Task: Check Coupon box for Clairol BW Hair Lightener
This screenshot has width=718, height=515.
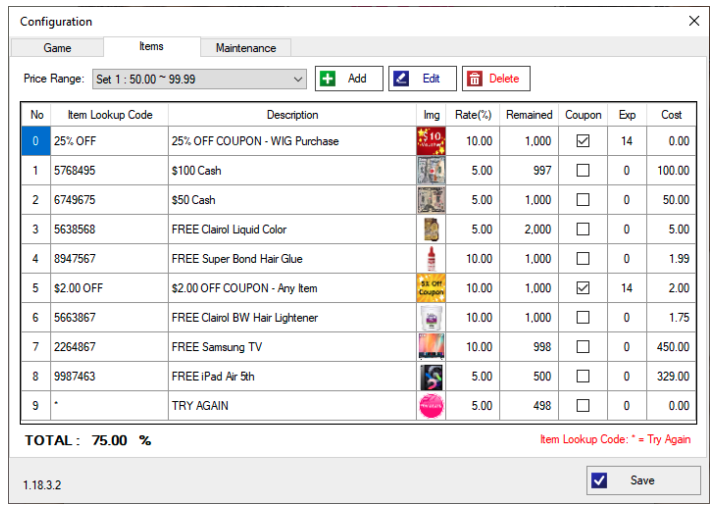Action: coord(583,318)
